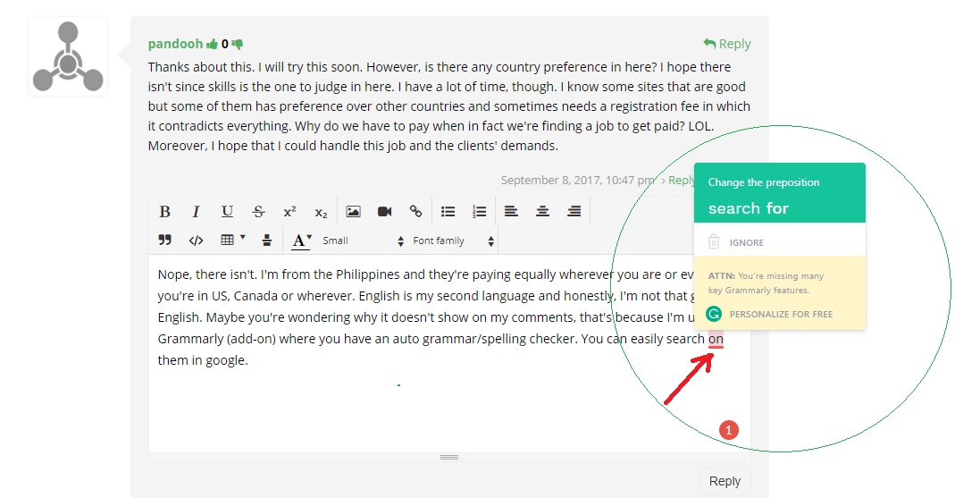Click the Reply button below editor
This screenshot has width=980, height=498.
pos(725,481)
